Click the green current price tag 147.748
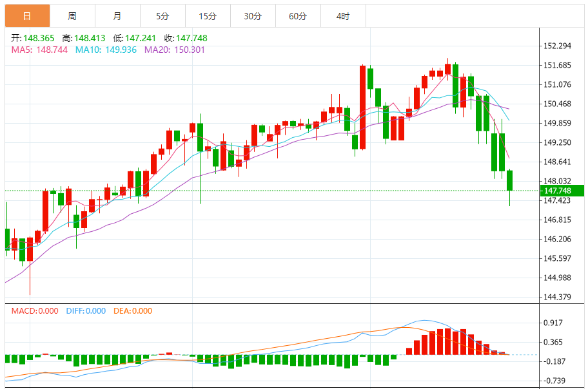 pos(562,191)
